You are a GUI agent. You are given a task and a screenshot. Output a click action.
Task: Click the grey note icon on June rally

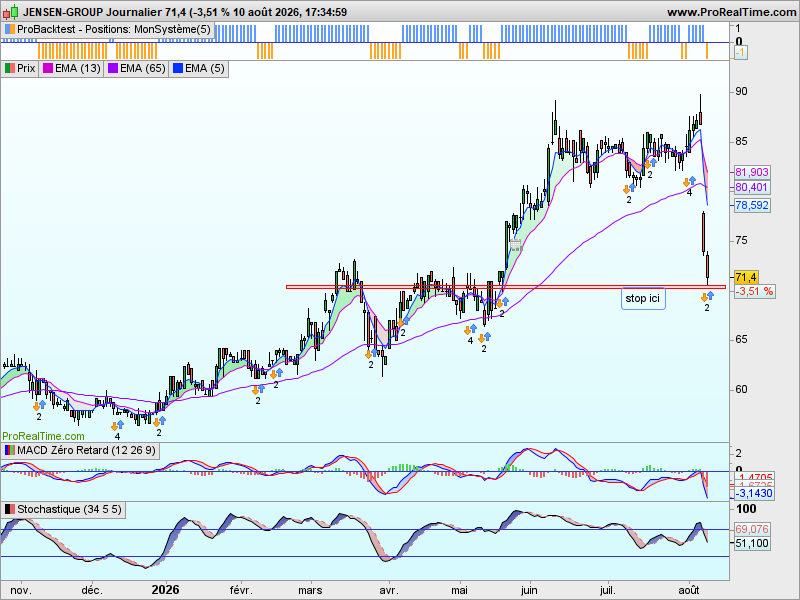(x=516, y=245)
